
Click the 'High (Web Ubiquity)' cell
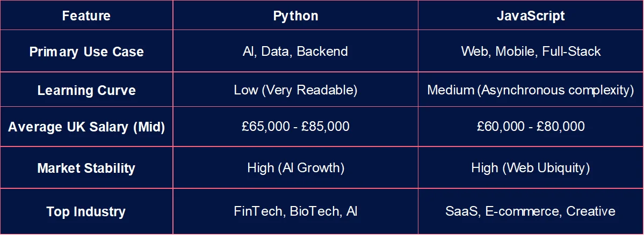[x=531, y=168]
